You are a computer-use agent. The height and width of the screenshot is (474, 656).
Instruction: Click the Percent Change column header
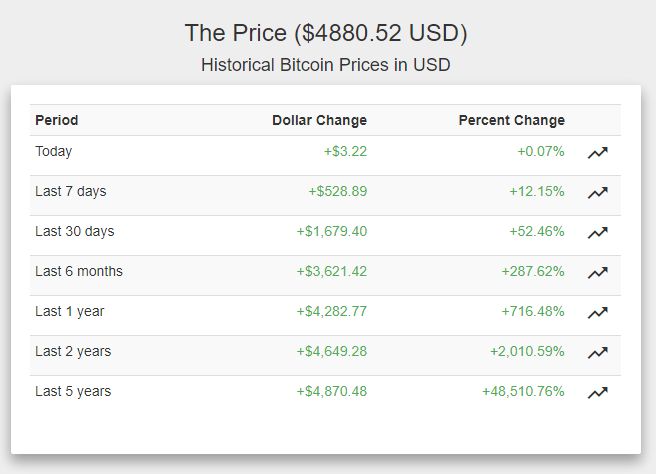click(x=511, y=120)
